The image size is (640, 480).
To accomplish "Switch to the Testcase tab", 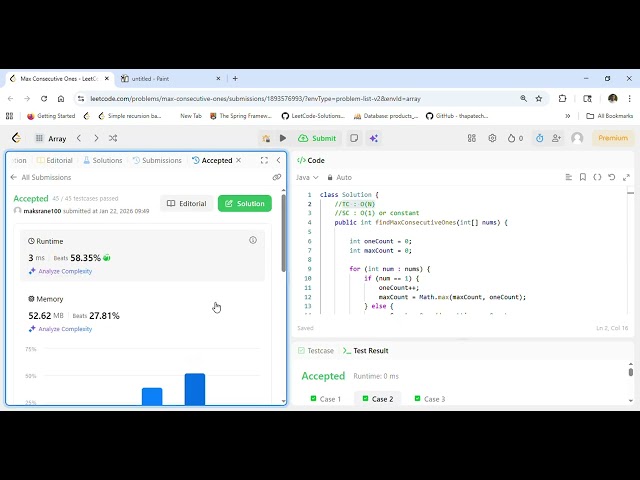I will click(x=316, y=351).
